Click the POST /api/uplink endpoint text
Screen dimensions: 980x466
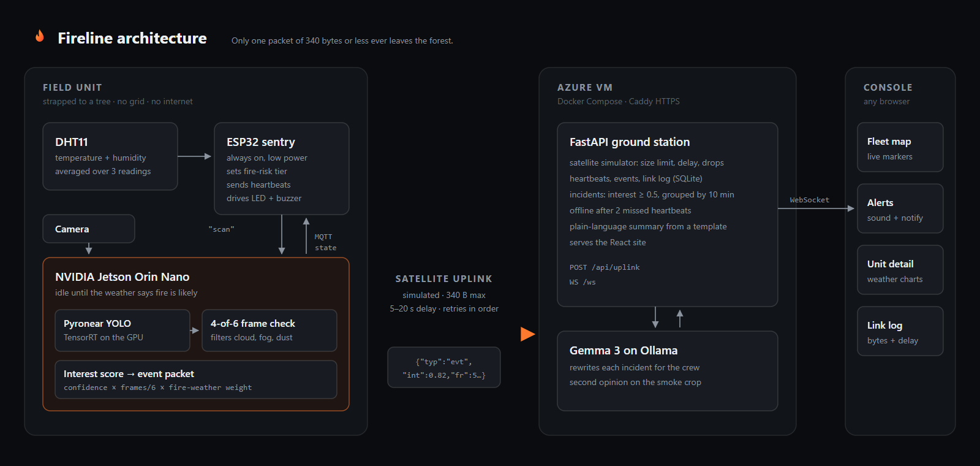pos(605,267)
